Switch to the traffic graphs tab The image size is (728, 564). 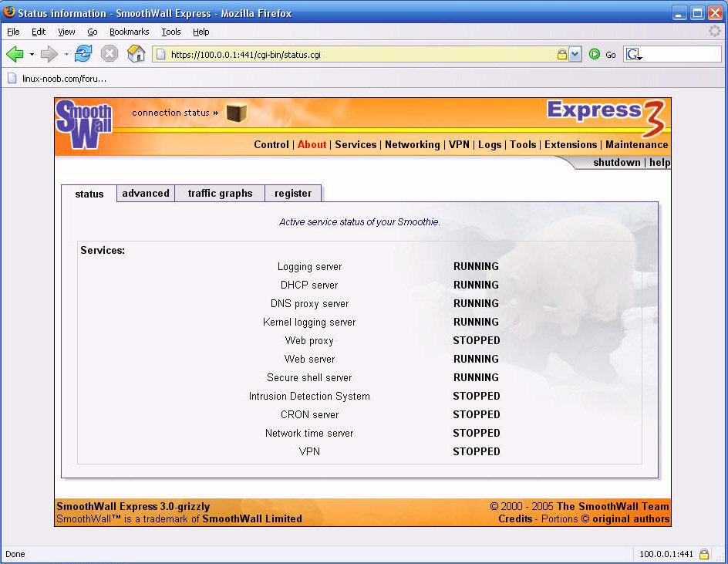(220, 193)
